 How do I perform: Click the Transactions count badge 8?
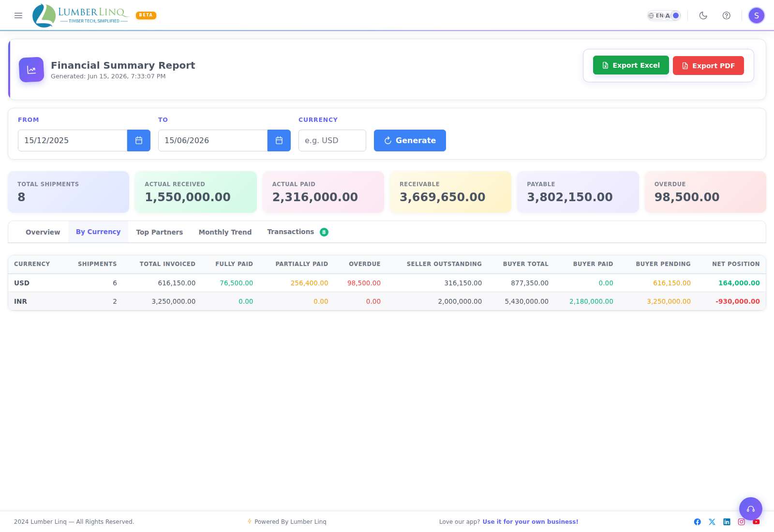point(324,232)
